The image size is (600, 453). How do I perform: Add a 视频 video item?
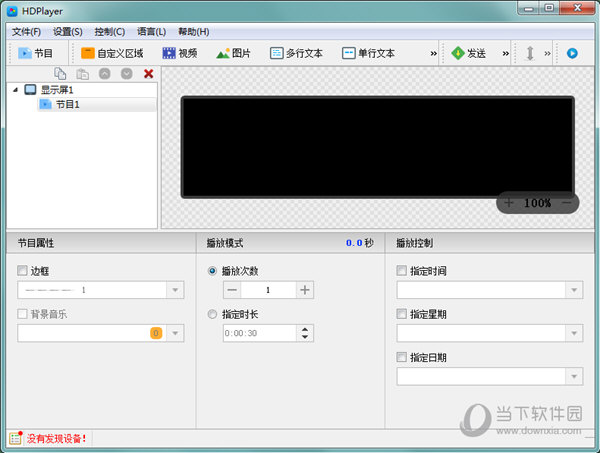point(179,53)
